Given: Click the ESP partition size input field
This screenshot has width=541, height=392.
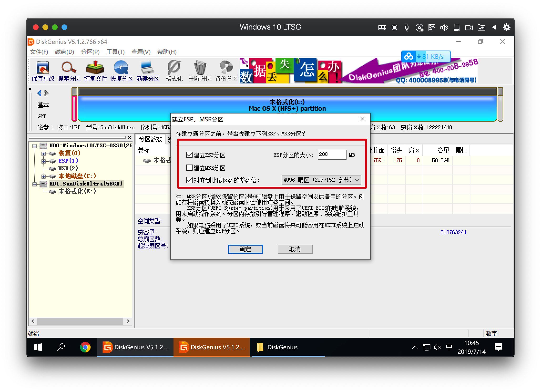Looking at the screenshot, I should click(x=332, y=155).
